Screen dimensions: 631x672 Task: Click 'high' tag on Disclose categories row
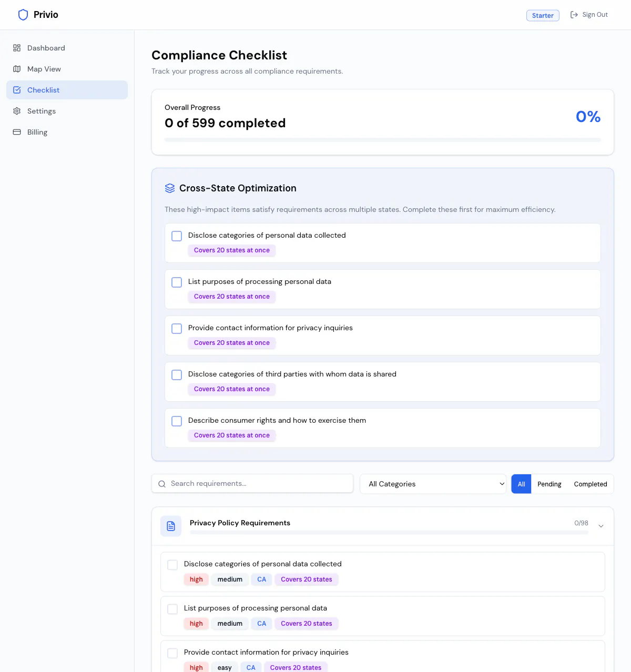196,579
